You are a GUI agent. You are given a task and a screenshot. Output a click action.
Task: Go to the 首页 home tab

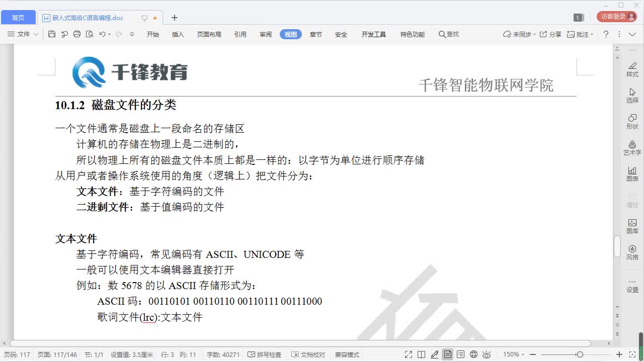coord(18,18)
